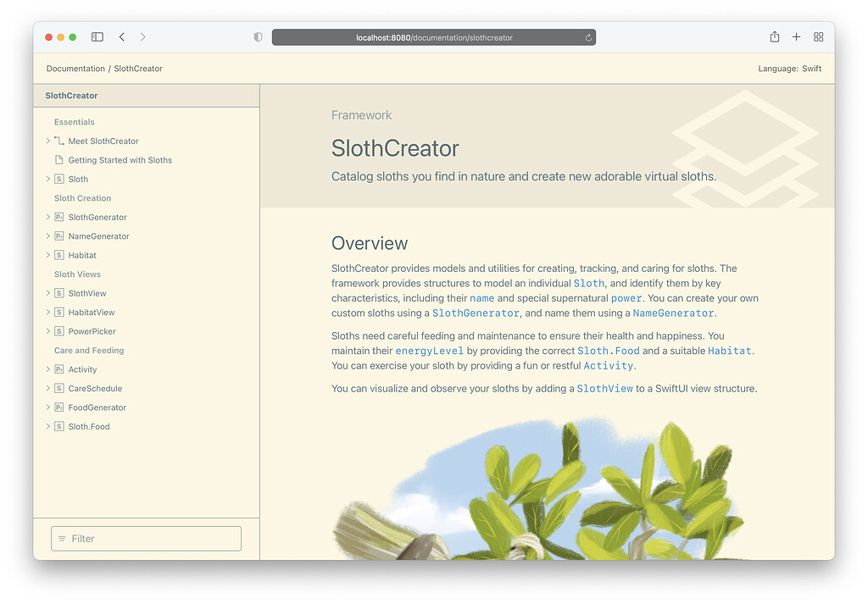
Task: Click the tutorial icon beside Meet SlothCreator
Action: coord(59,141)
